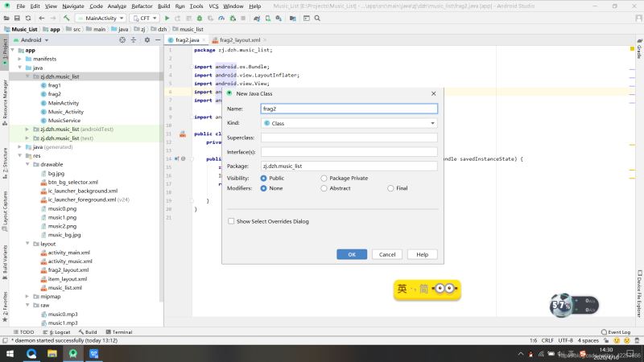Screen dimensions: 644x362
Task: Open Android Studio from the Windows taskbar
Action: 73,353
